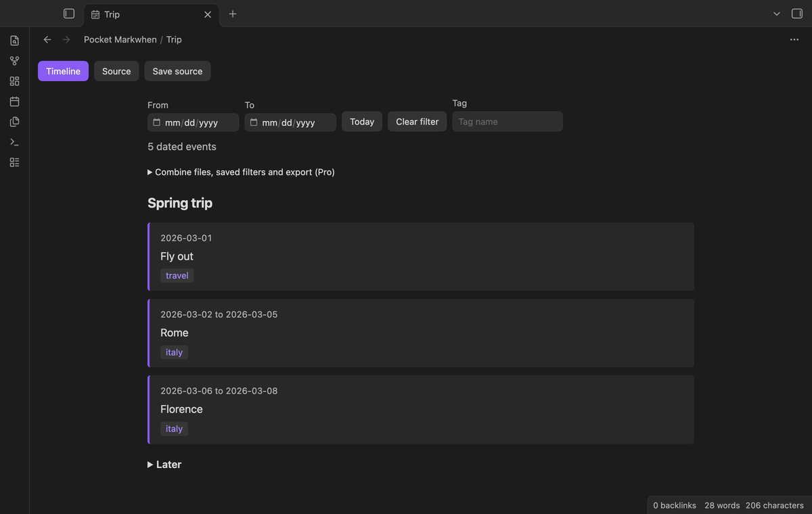Switch to the Source view
This screenshot has width=812, height=514.
[x=116, y=71]
